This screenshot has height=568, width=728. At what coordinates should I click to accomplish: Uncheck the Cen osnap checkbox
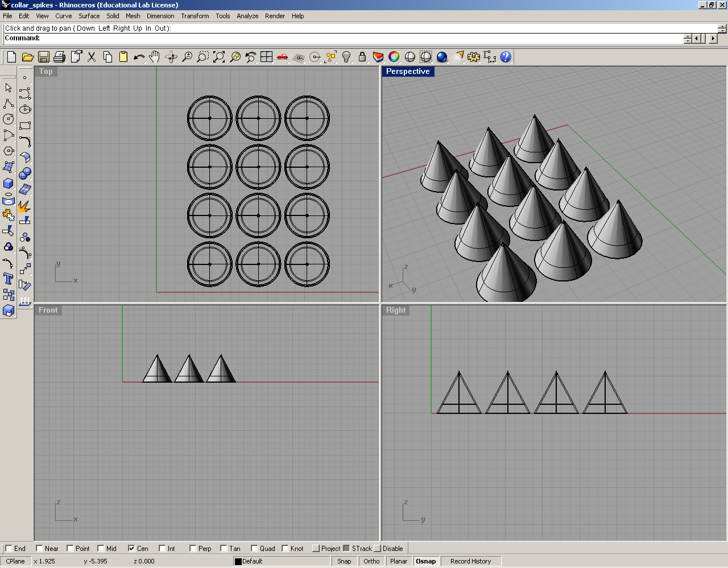click(131, 549)
